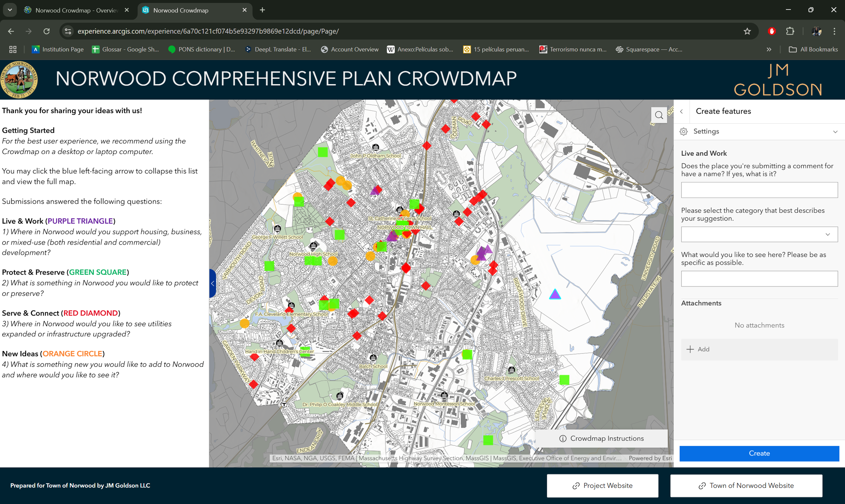845x504 pixels.
Task: Open the category suggestion dropdown
Action: coord(827,234)
